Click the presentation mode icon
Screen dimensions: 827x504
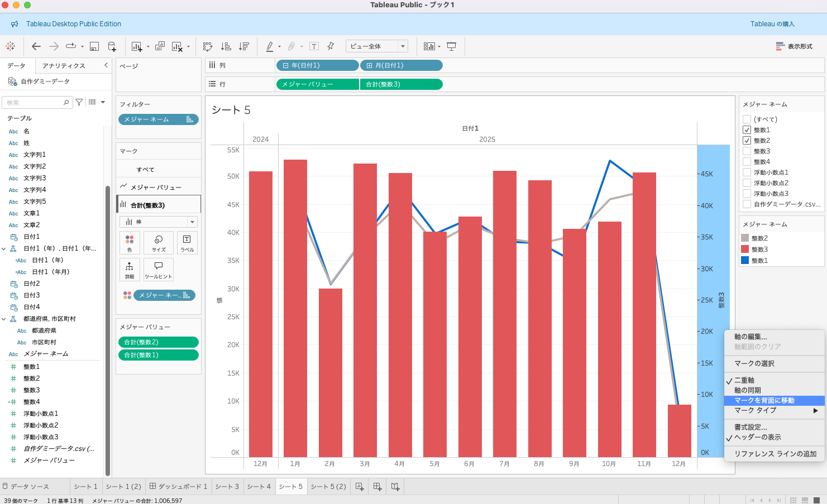point(452,46)
